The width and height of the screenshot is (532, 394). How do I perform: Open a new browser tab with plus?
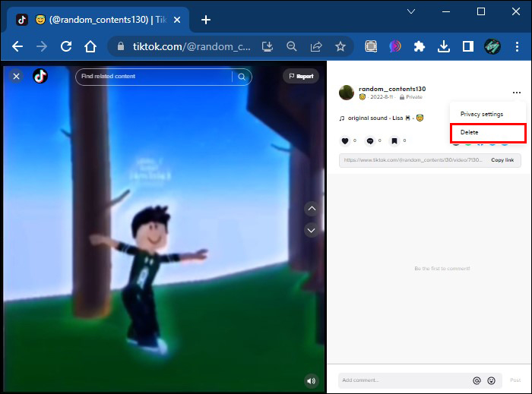click(x=206, y=20)
